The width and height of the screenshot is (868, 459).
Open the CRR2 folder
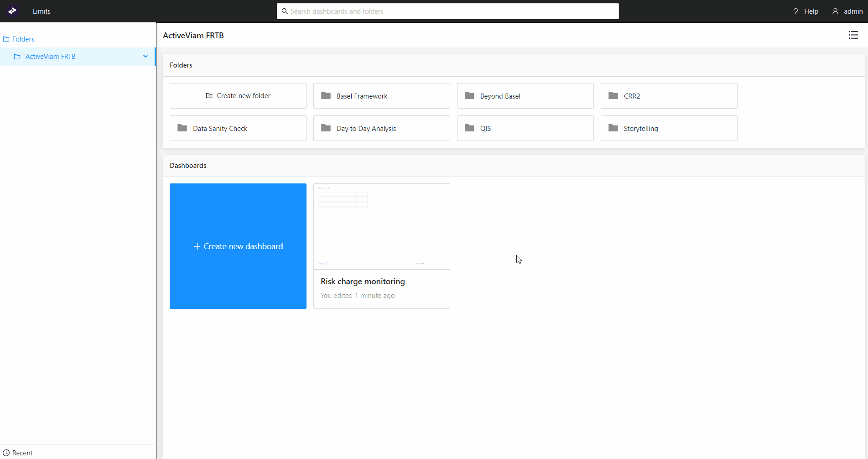pyautogui.click(x=669, y=96)
